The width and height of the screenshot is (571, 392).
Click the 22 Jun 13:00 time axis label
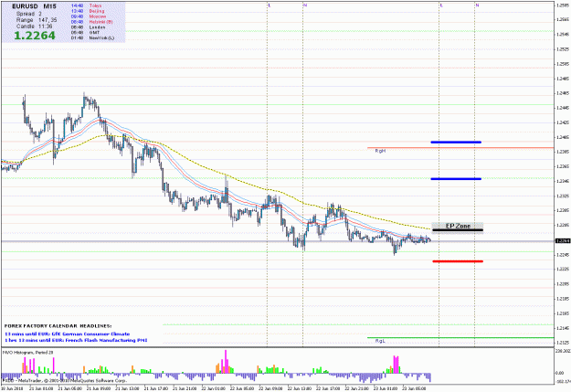(x=300, y=388)
